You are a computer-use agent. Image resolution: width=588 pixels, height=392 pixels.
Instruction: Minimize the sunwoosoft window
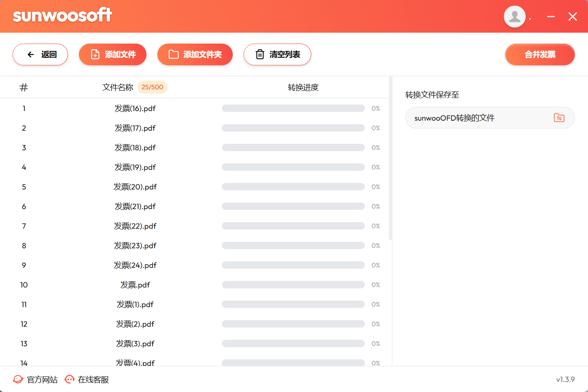click(x=551, y=17)
